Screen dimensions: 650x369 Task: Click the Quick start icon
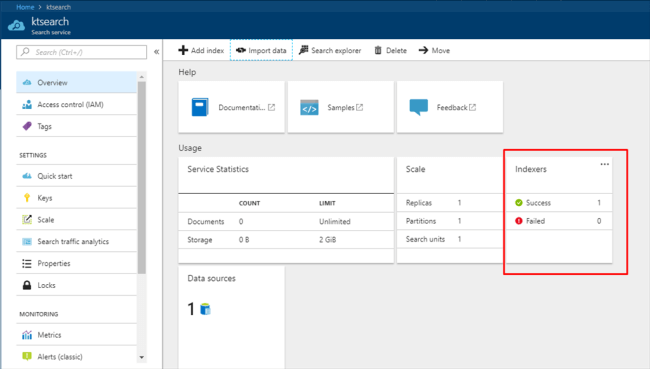[27, 176]
